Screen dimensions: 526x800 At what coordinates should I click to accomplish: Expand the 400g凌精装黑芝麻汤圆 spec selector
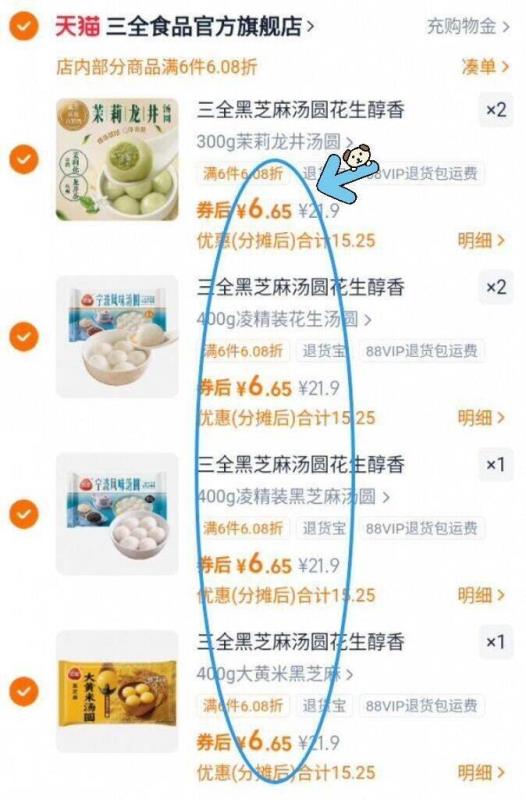(293, 496)
